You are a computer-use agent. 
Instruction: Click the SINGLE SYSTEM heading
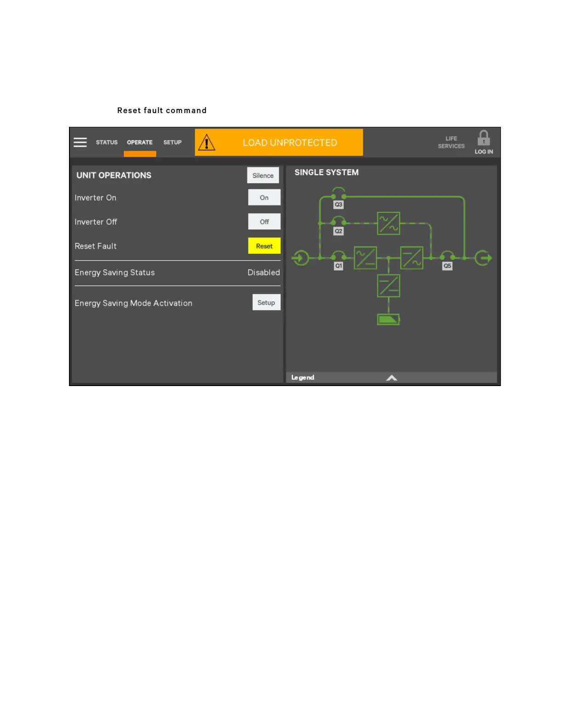[327, 172]
